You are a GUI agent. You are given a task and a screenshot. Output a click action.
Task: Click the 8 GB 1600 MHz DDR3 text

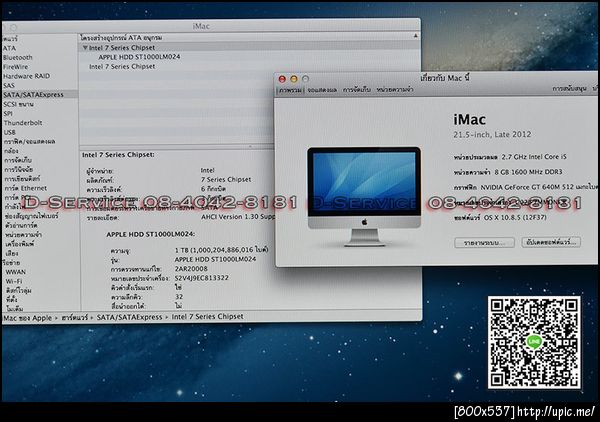pos(528,172)
